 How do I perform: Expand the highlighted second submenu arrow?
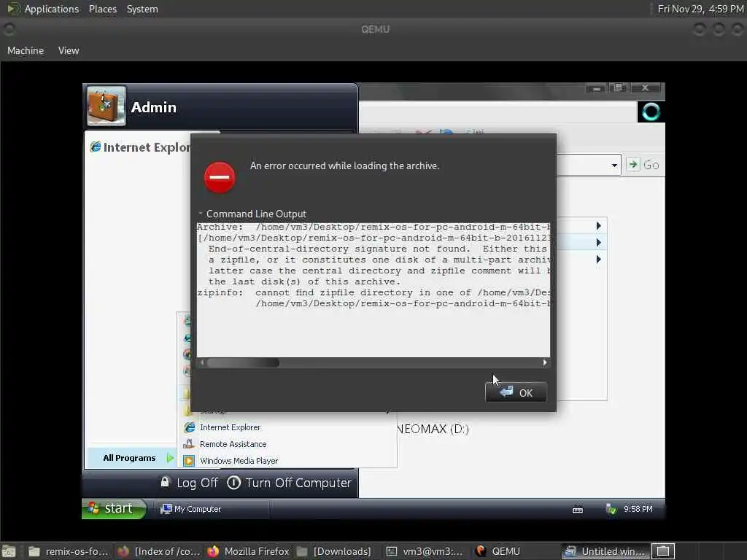click(x=598, y=242)
